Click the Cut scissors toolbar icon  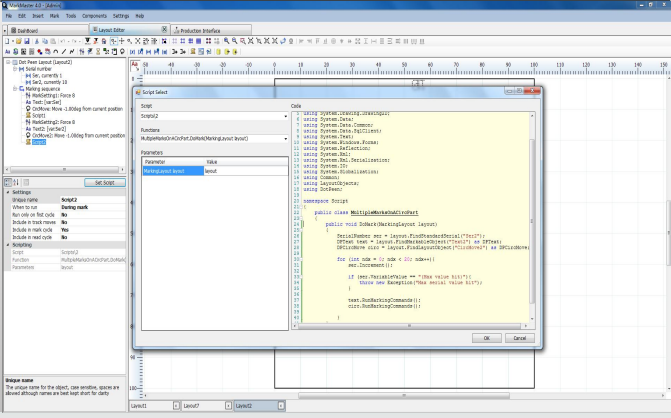[x=37, y=41]
